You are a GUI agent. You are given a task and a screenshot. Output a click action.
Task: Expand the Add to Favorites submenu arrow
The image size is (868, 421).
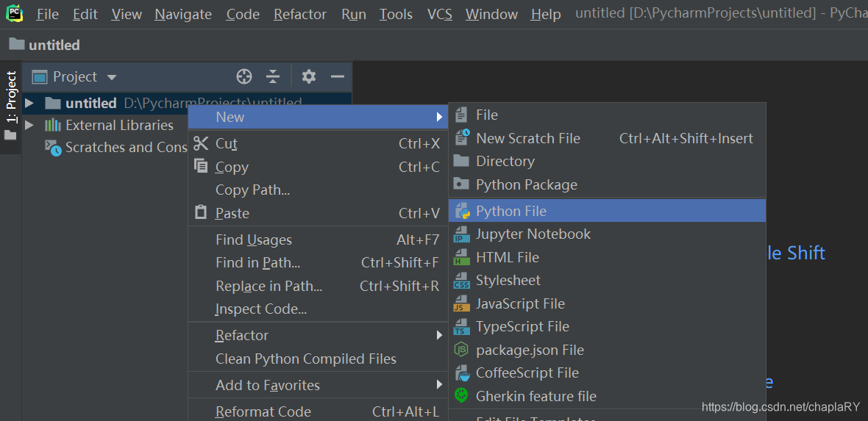[439, 384]
